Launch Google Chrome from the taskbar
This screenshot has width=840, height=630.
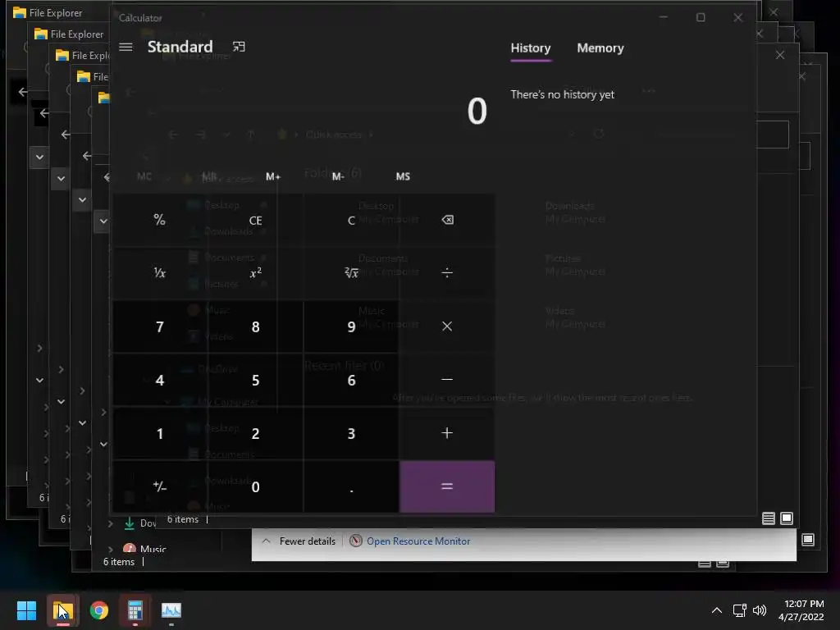[x=99, y=610]
